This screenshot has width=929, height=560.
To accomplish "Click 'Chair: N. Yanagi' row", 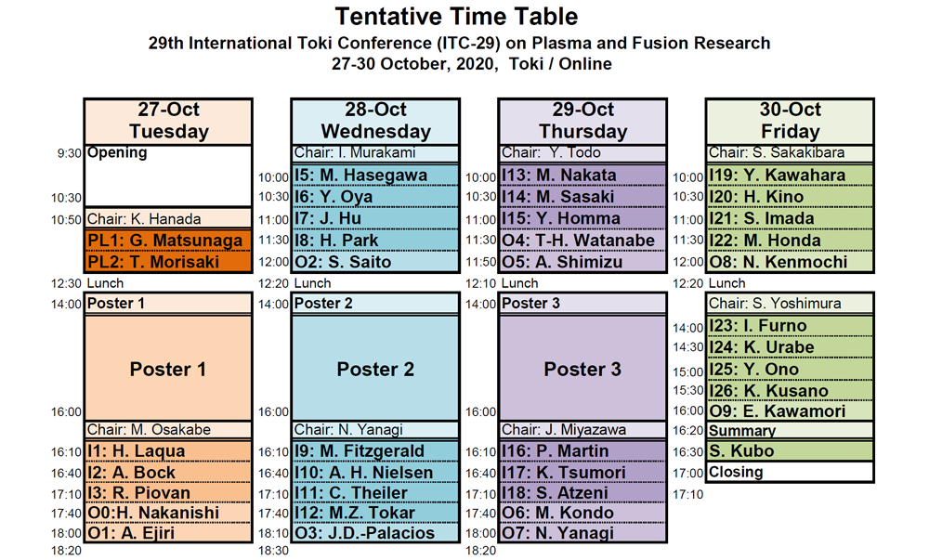I will [x=375, y=429].
